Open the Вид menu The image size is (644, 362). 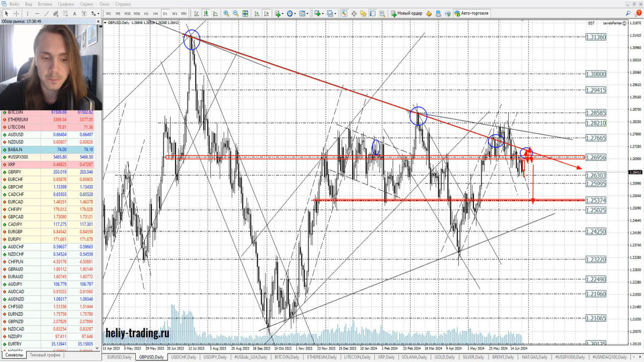coord(28,4)
